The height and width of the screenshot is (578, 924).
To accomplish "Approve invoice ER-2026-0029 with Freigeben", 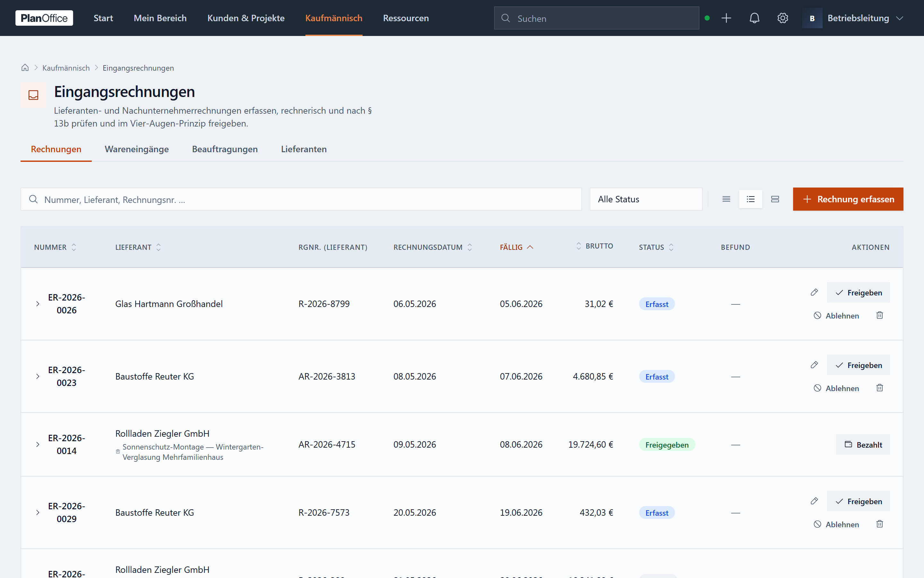I will pyautogui.click(x=858, y=501).
